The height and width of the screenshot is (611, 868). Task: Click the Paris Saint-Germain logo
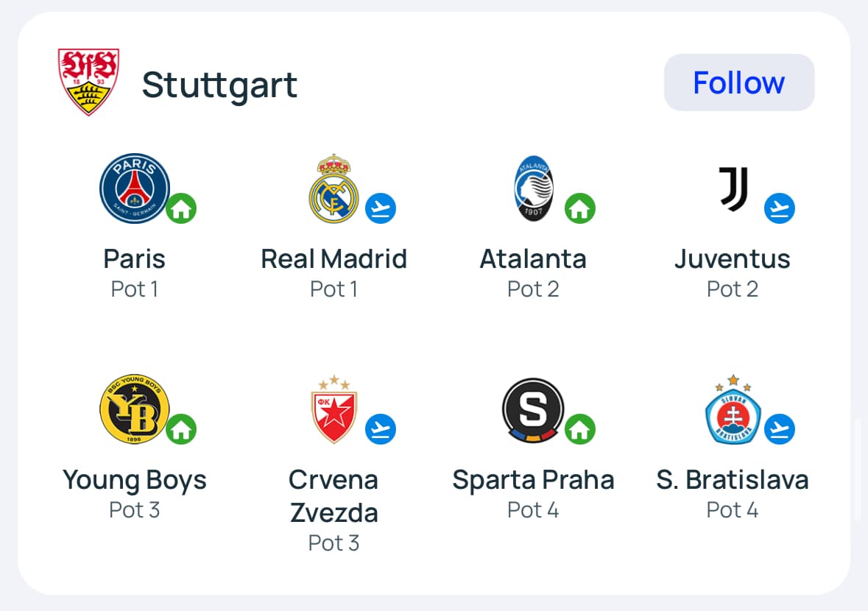pyautogui.click(x=134, y=188)
